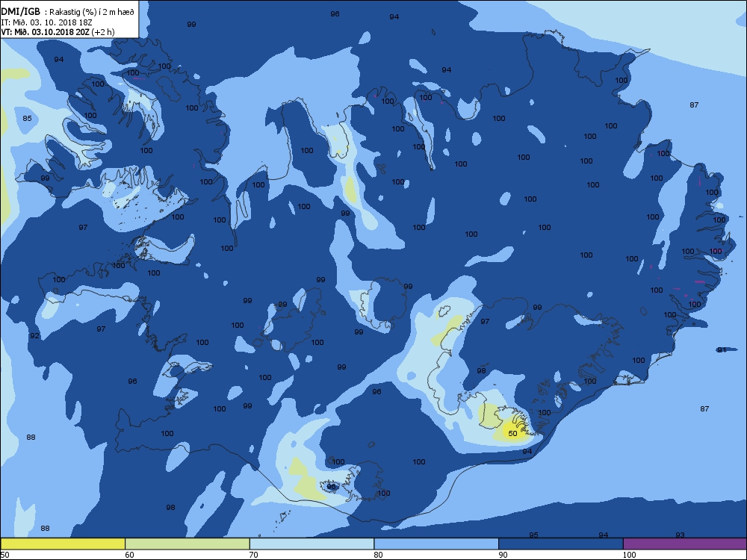
Task: Click the pale green 60–70 legend band
Action: 187,544
